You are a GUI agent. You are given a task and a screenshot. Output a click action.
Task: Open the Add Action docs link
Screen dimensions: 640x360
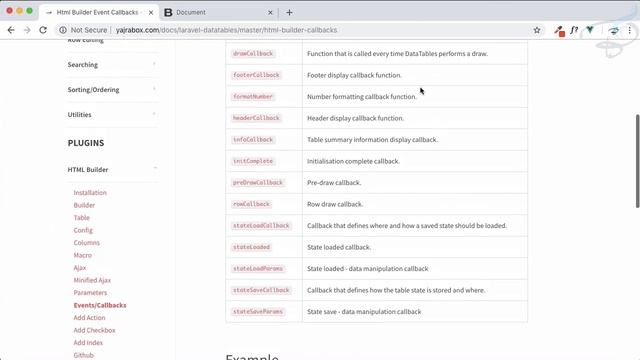click(x=89, y=318)
